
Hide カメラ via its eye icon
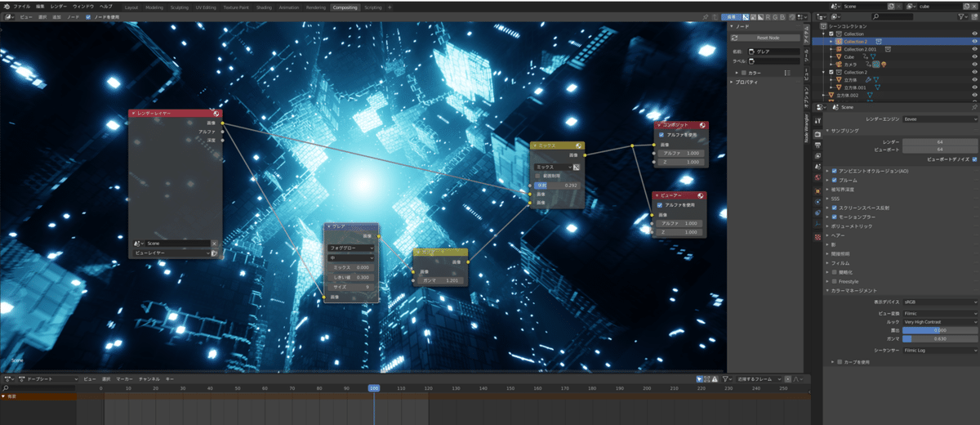coord(974,64)
